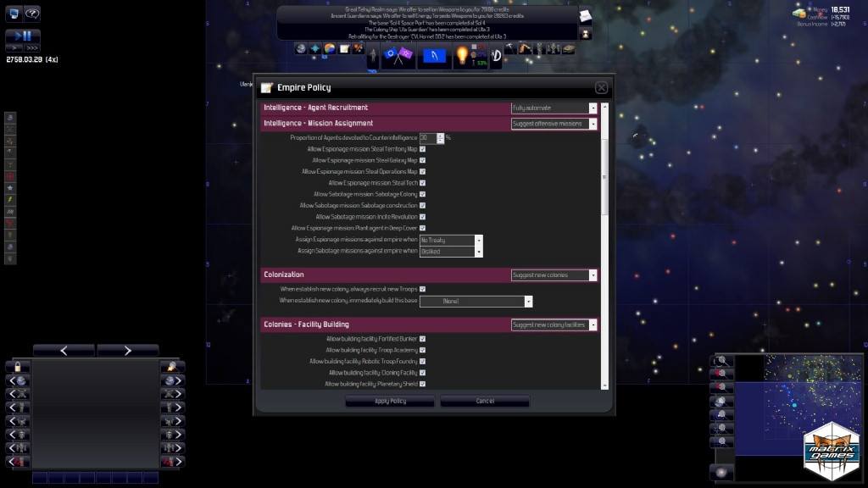The width and height of the screenshot is (868, 488).
Task: Increase game speed with >>> button
Action: click(31, 48)
